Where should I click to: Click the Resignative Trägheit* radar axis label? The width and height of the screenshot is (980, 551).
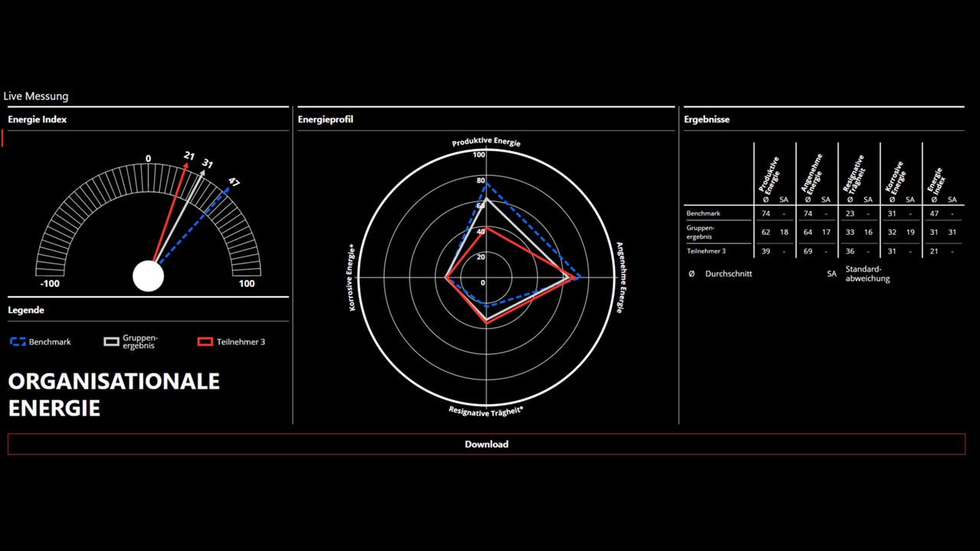[486, 411]
